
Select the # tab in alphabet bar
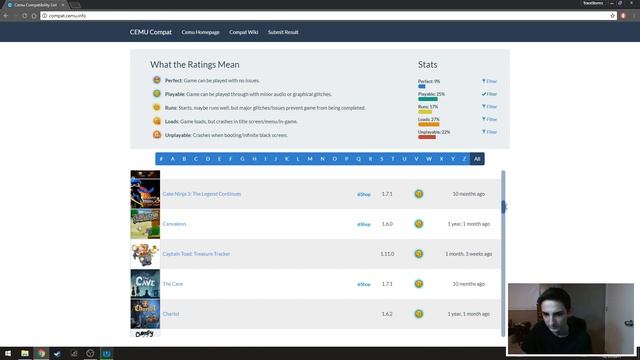click(161, 159)
